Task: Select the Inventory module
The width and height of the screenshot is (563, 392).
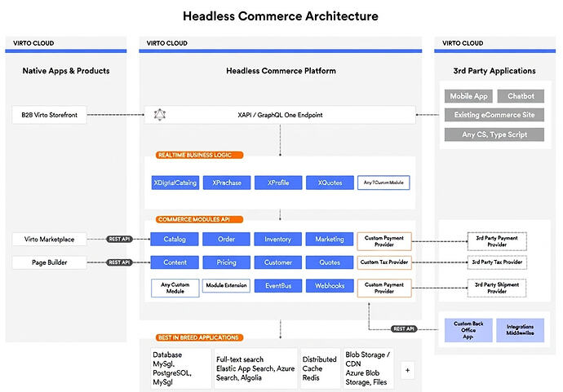Action: [278, 240]
